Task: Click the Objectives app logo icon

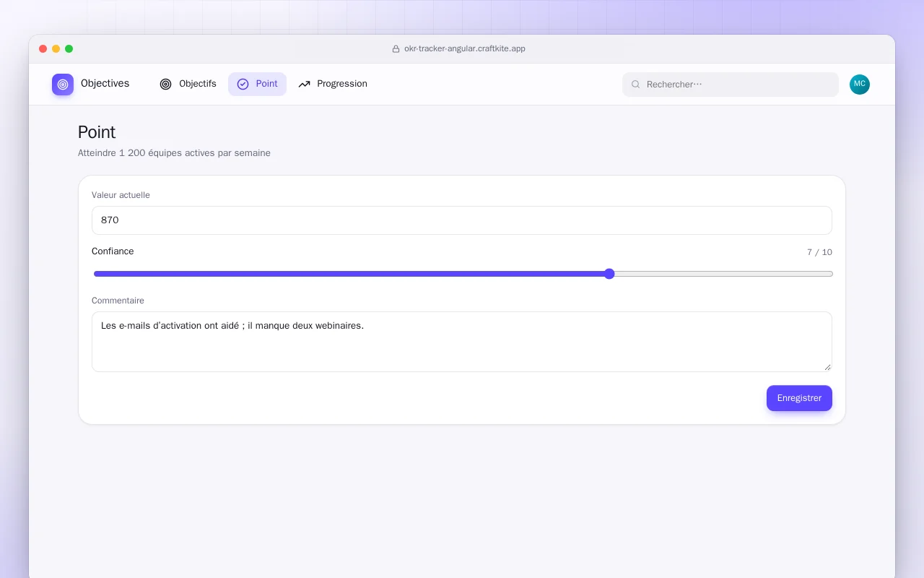Action: coord(63,85)
